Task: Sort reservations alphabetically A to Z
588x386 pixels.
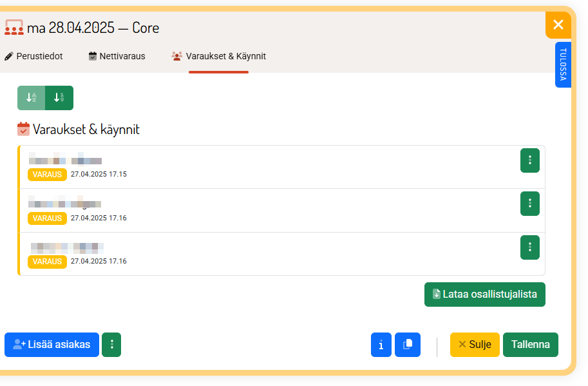Action: [31, 98]
